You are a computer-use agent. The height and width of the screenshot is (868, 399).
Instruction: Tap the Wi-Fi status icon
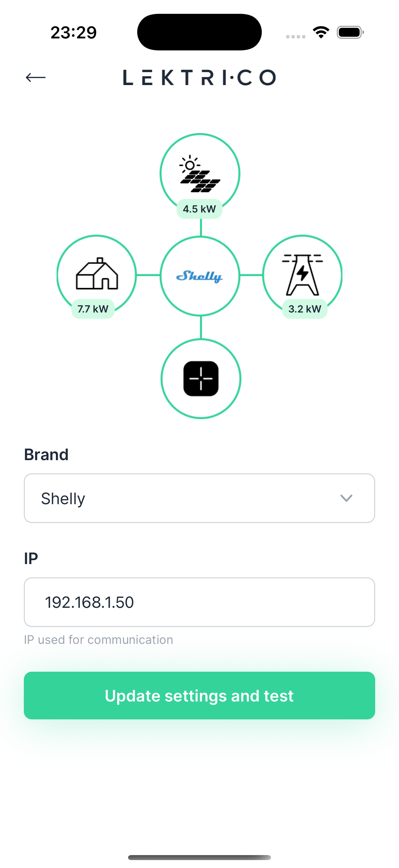coord(321,32)
